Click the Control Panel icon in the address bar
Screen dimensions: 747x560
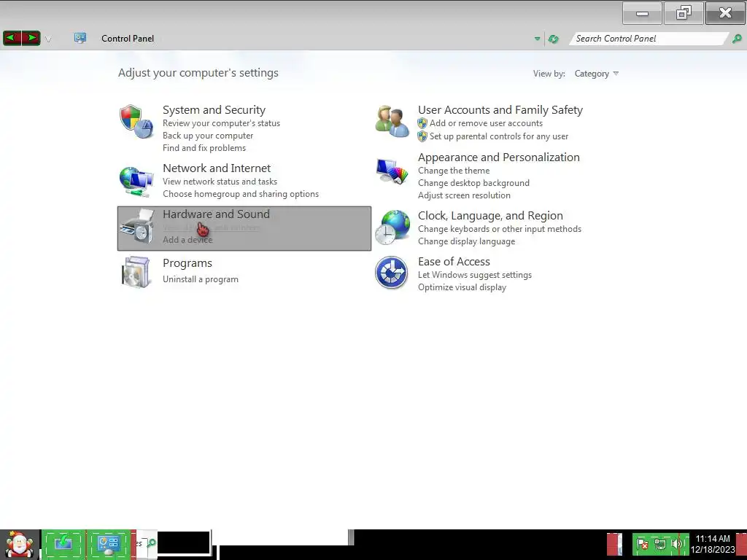pyautogui.click(x=80, y=38)
